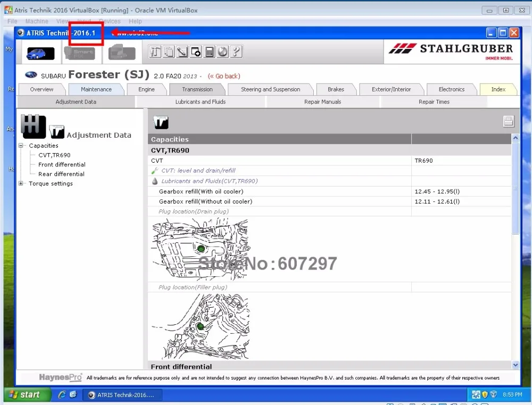532x405 pixels.
Task: Click the HaynesPro logo in footer
Action: pos(61,377)
